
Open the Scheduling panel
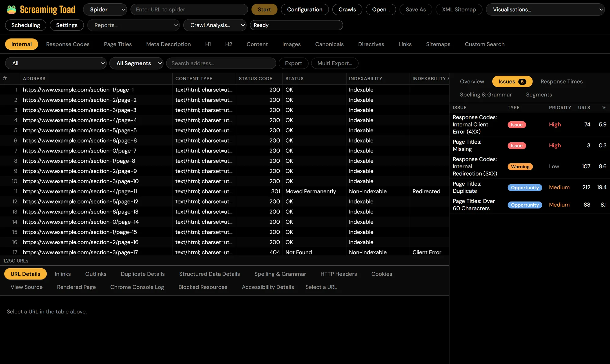click(x=26, y=25)
